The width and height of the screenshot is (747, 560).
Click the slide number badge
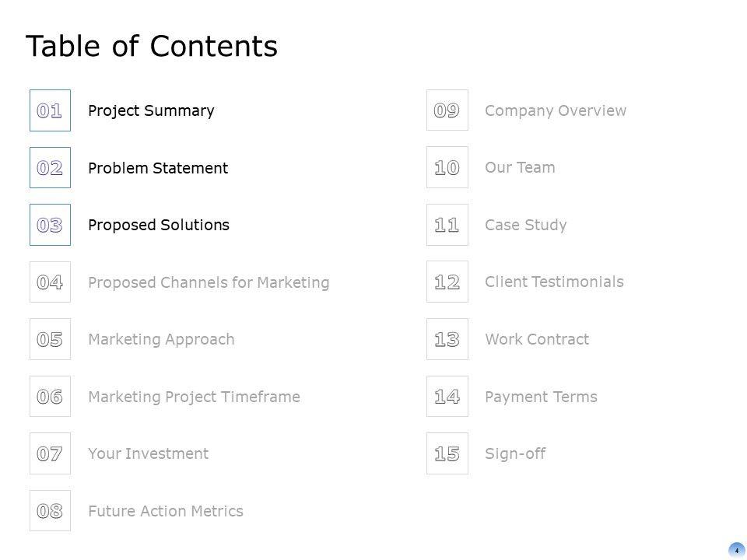coord(736,550)
